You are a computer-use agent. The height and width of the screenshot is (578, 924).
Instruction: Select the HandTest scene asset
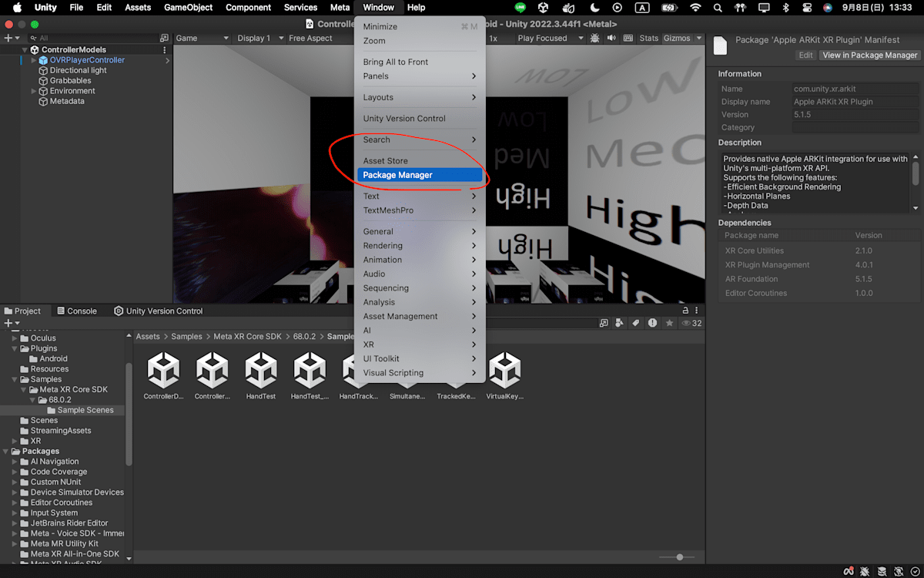261,377
